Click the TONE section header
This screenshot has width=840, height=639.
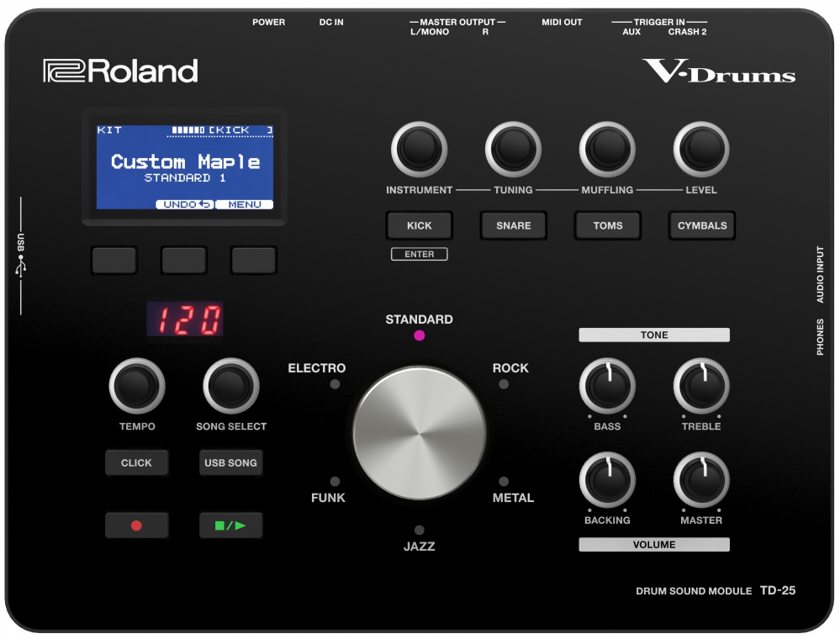coord(654,335)
